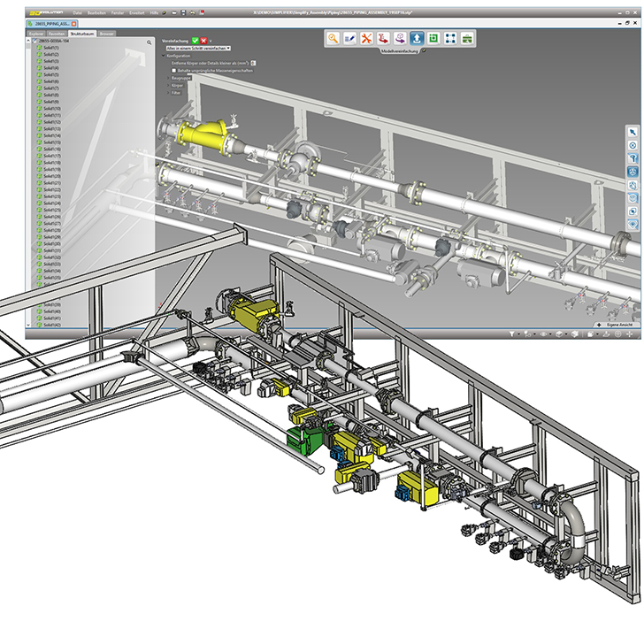Image resolution: width=644 pixels, height=644 pixels.
Task: Confirm simplification with green checkmark
Action: [x=195, y=41]
